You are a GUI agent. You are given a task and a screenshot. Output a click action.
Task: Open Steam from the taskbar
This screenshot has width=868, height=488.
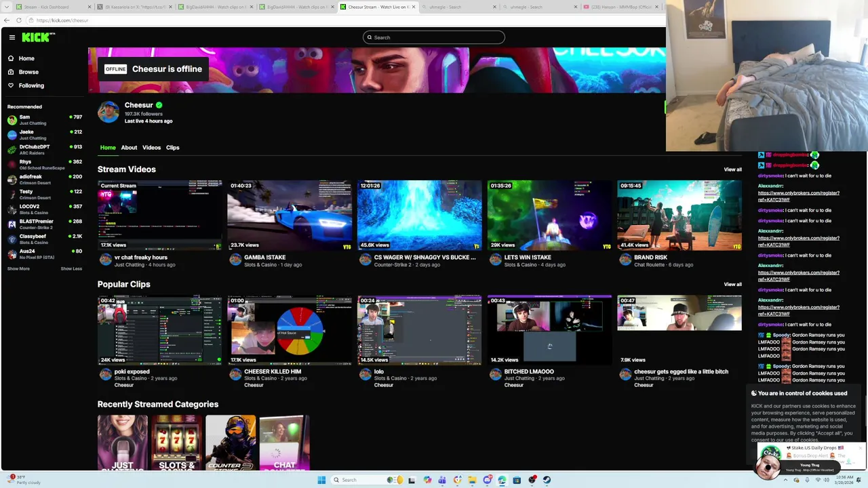coord(547,480)
